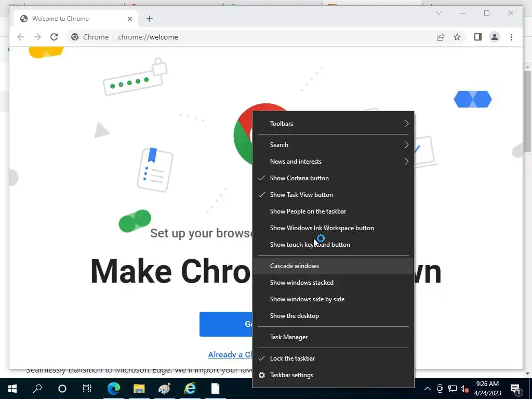Click the Chrome back arrow
The image size is (532, 399).
coord(21,37)
